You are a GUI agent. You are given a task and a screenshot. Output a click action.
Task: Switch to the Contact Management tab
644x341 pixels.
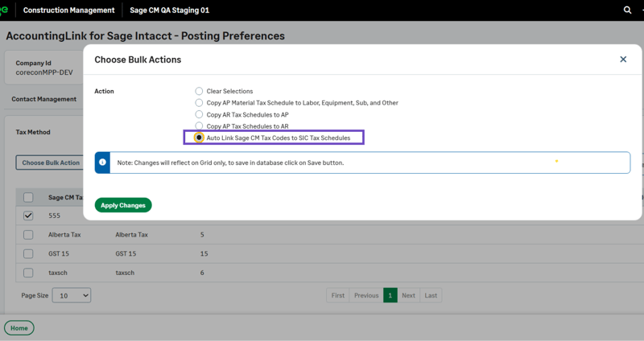[x=44, y=99]
